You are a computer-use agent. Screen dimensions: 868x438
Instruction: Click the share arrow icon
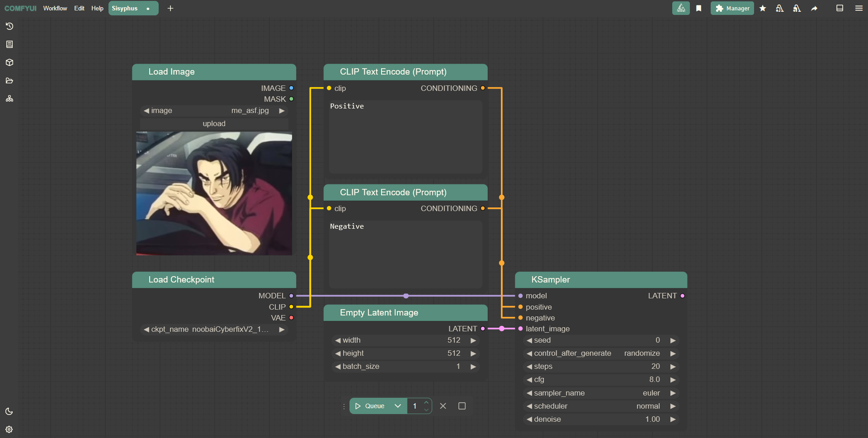(814, 8)
